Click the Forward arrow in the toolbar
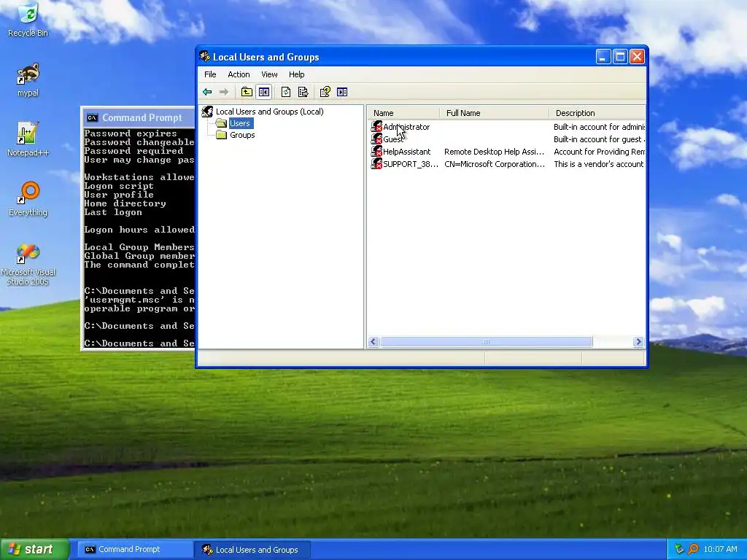The image size is (747, 560). point(224,92)
